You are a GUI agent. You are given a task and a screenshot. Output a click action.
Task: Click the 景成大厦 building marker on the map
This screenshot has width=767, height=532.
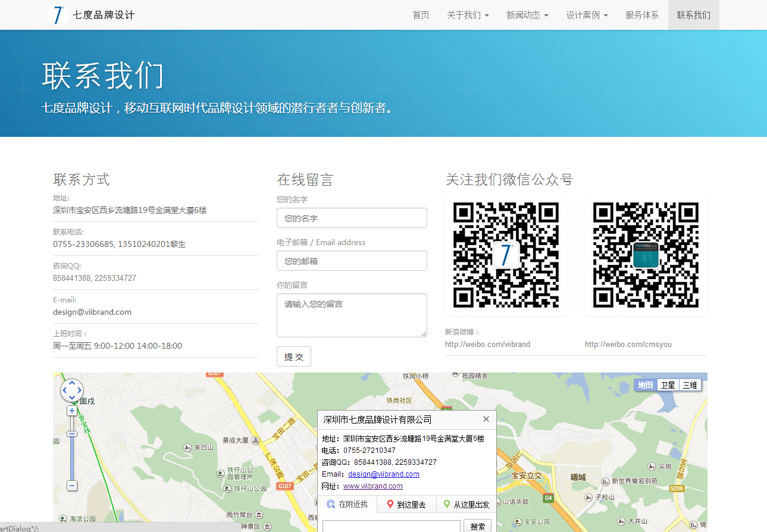click(x=255, y=440)
